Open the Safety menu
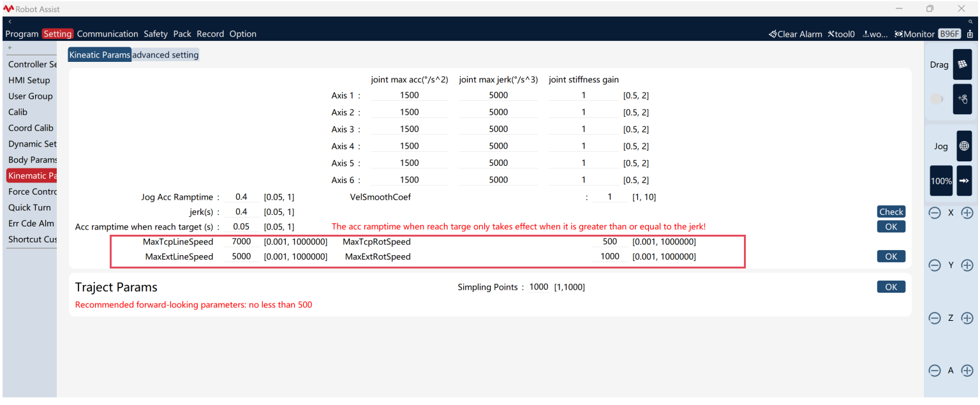This screenshot has height=405, width=980. 155,34
